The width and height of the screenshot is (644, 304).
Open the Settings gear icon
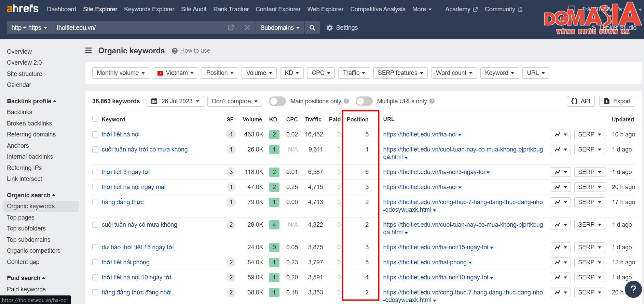[x=330, y=28]
